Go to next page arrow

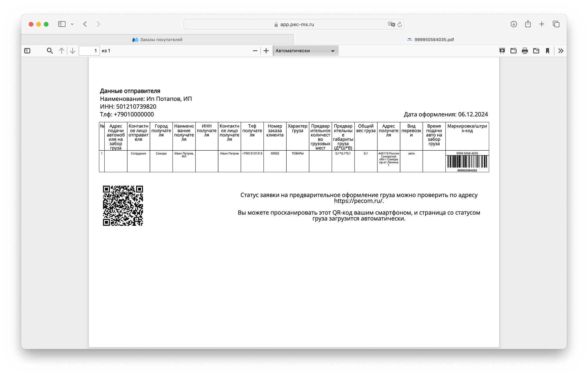[x=73, y=51]
